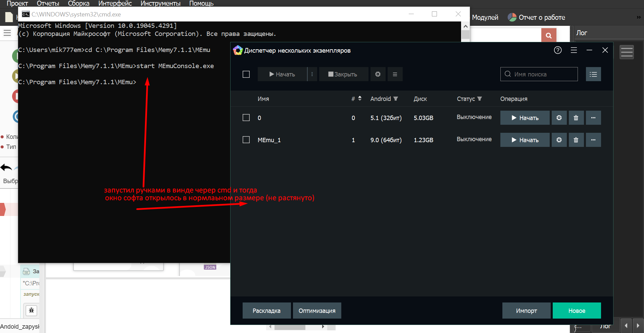Open more options for MEmu_1 row

point(593,140)
